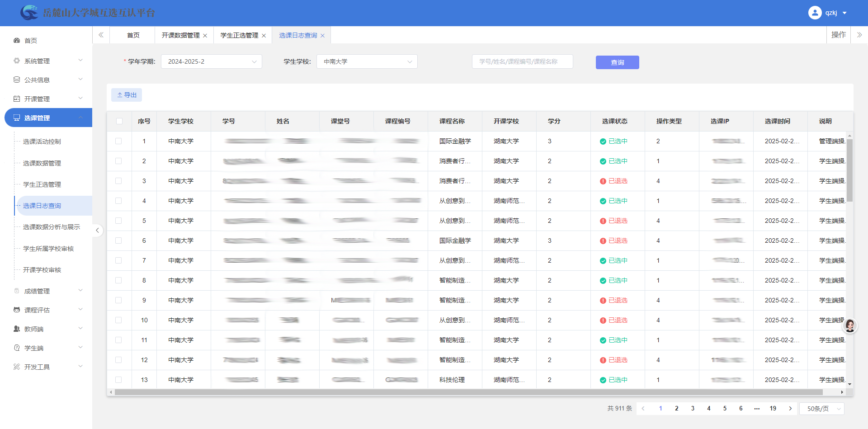The image size is (868, 429).
Task: Go to the next page arrow in pagination
Action: click(790, 409)
